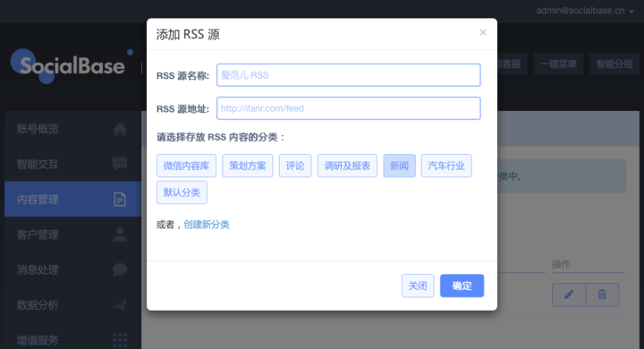Image resolution: width=644 pixels, height=349 pixels.
Task: Focus the RSS 源名称 input field
Action: coord(348,75)
